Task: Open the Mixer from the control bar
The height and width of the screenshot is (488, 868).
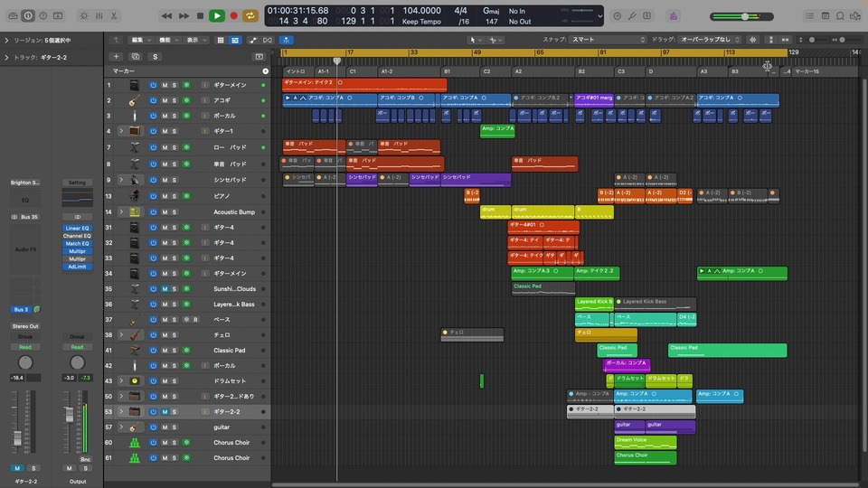Action: 99,15
